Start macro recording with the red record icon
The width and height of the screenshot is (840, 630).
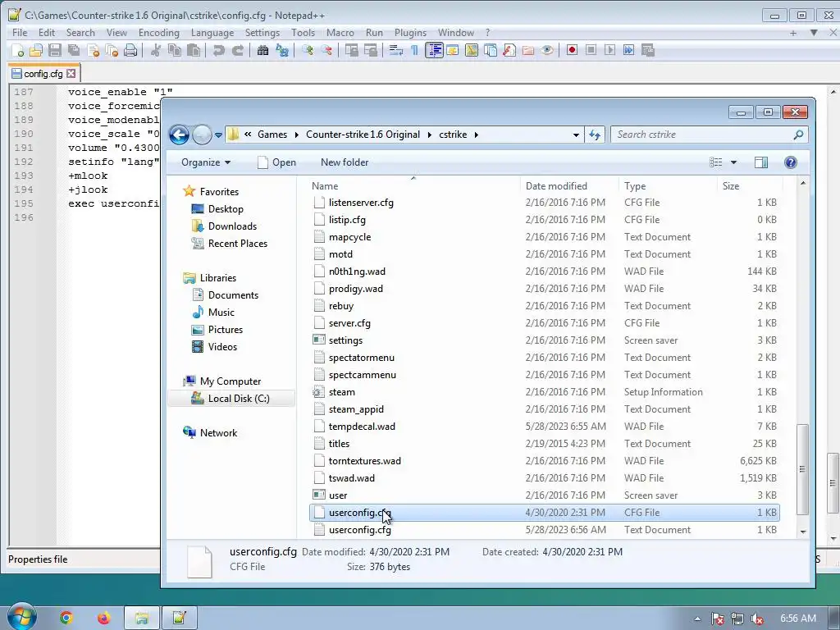(572, 50)
